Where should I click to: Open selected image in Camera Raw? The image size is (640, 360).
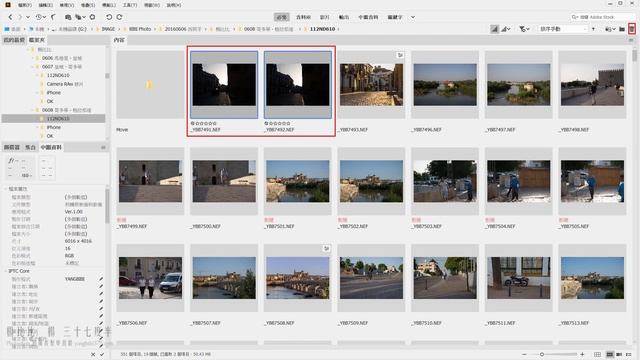tap(92, 17)
